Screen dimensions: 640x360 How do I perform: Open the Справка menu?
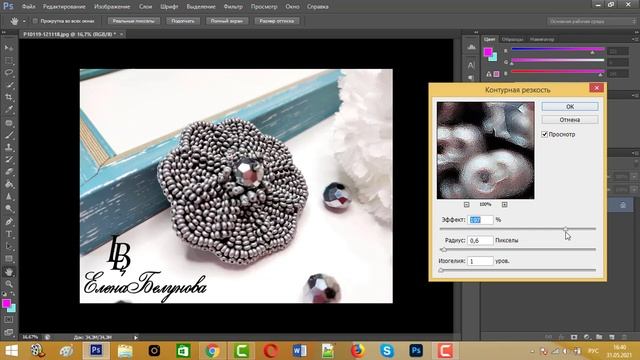317,7
